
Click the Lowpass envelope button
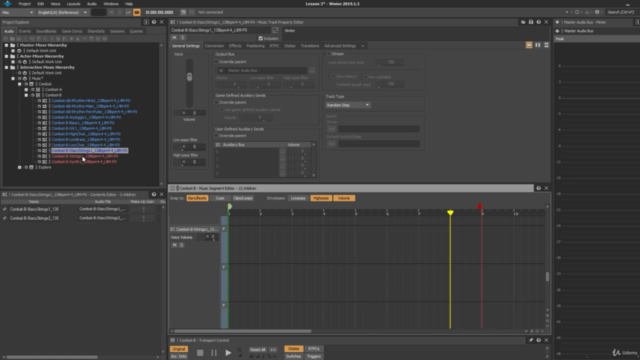298,198
